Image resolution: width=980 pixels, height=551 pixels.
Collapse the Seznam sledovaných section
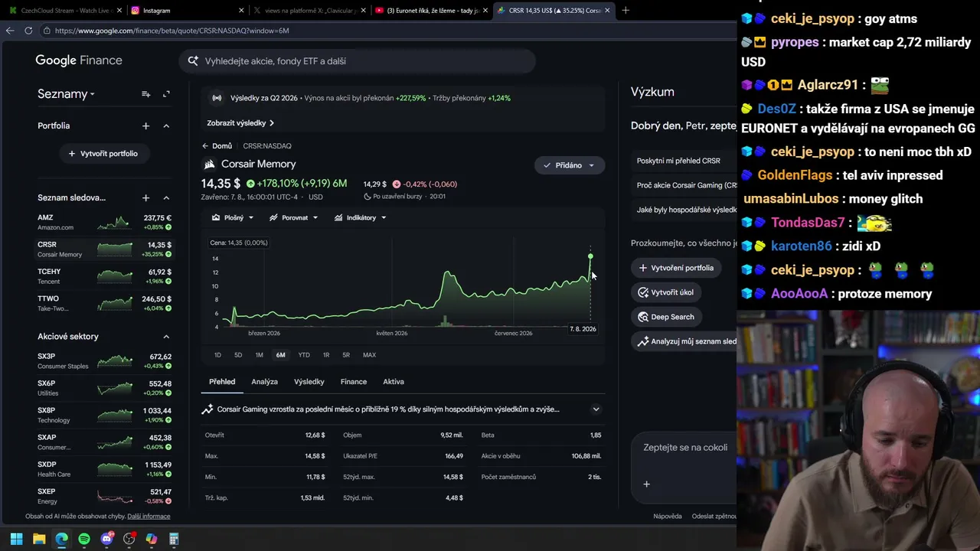click(166, 197)
